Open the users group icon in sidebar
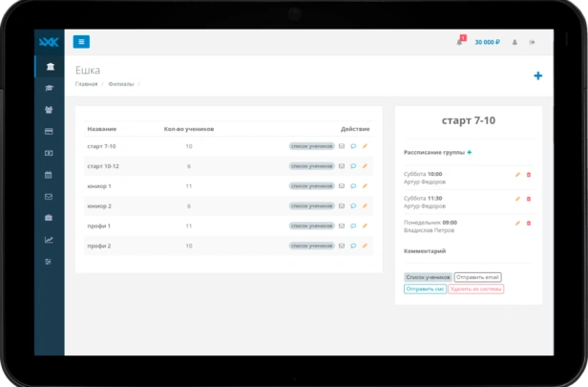 49,110
